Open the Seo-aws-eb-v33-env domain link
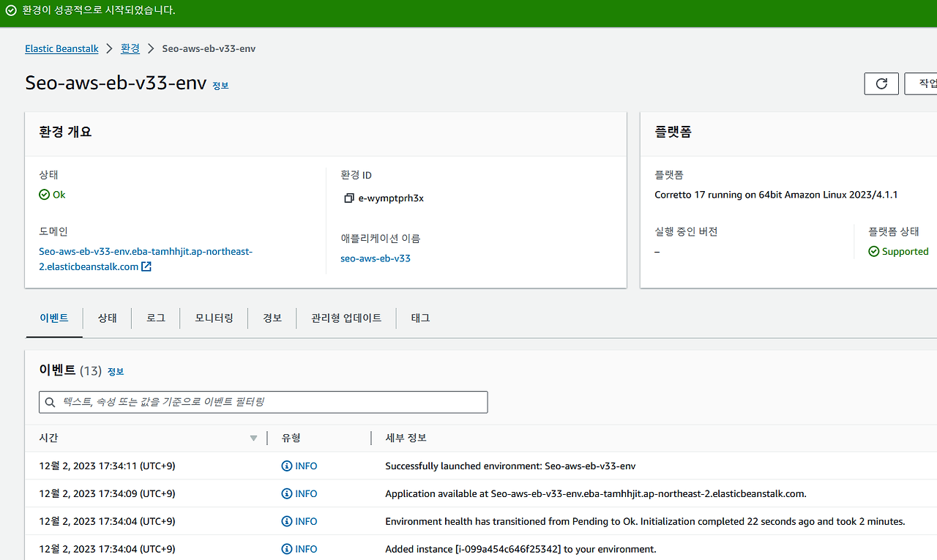Viewport: 937px width, 560px height. click(146, 259)
